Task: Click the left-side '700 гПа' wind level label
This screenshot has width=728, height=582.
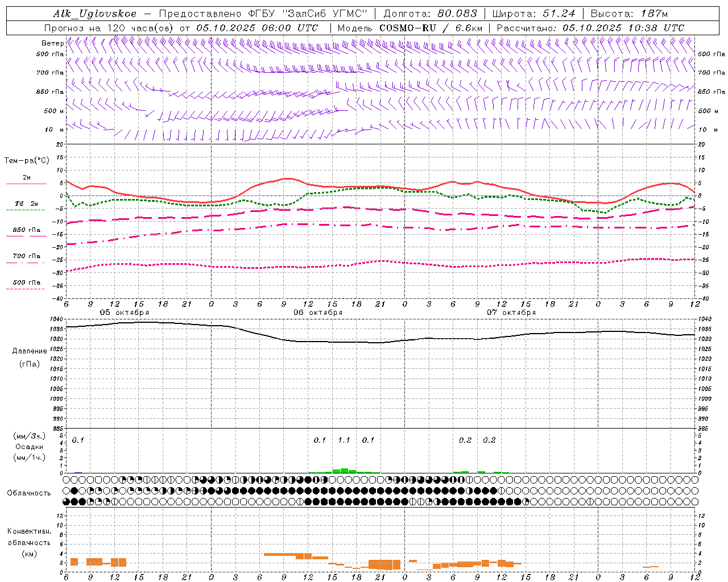Action: 50,73
